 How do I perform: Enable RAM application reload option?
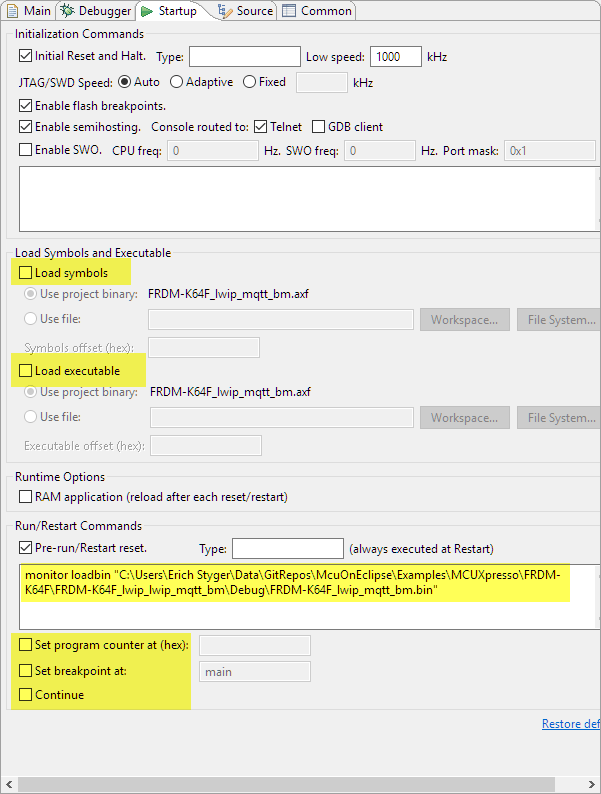click(x=26, y=496)
